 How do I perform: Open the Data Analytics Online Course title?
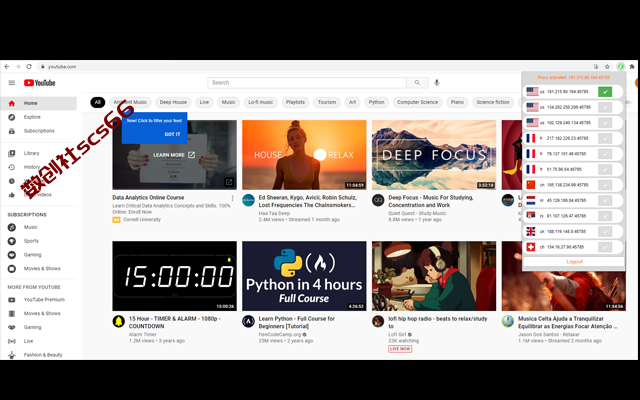[148, 198]
